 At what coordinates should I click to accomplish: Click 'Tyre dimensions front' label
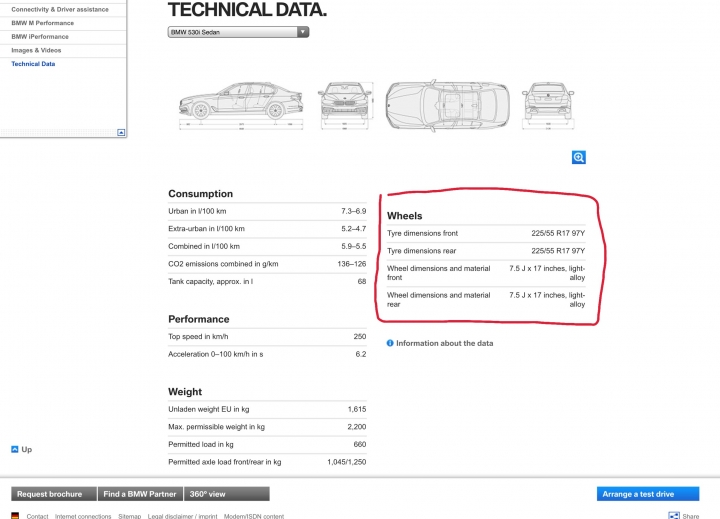click(422, 233)
